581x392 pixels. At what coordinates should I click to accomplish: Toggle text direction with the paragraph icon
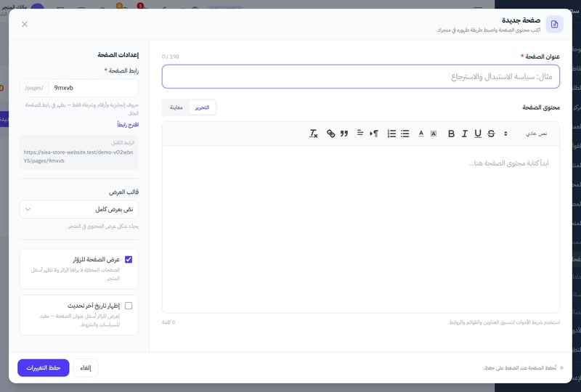[374, 134]
